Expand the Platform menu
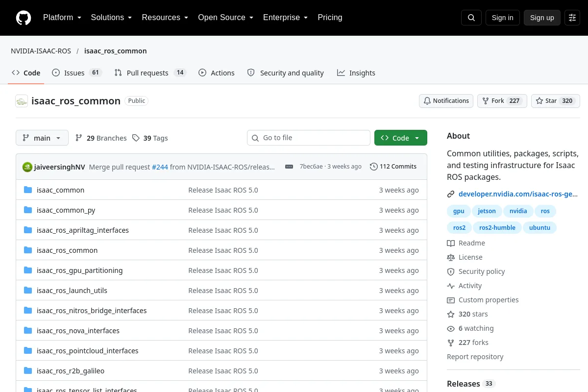The width and height of the screenshot is (588, 392). pyautogui.click(x=62, y=18)
